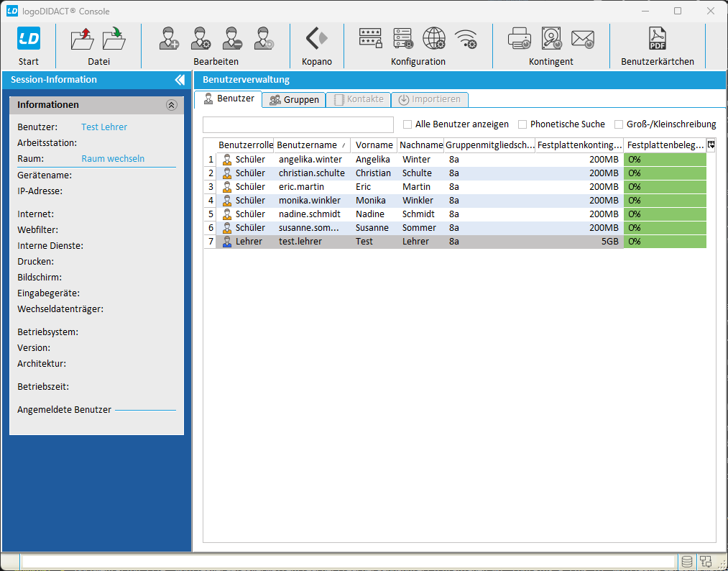Image resolution: width=728 pixels, height=571 pixels.
Task: Select row number 6 header
Action: point(211,228)
